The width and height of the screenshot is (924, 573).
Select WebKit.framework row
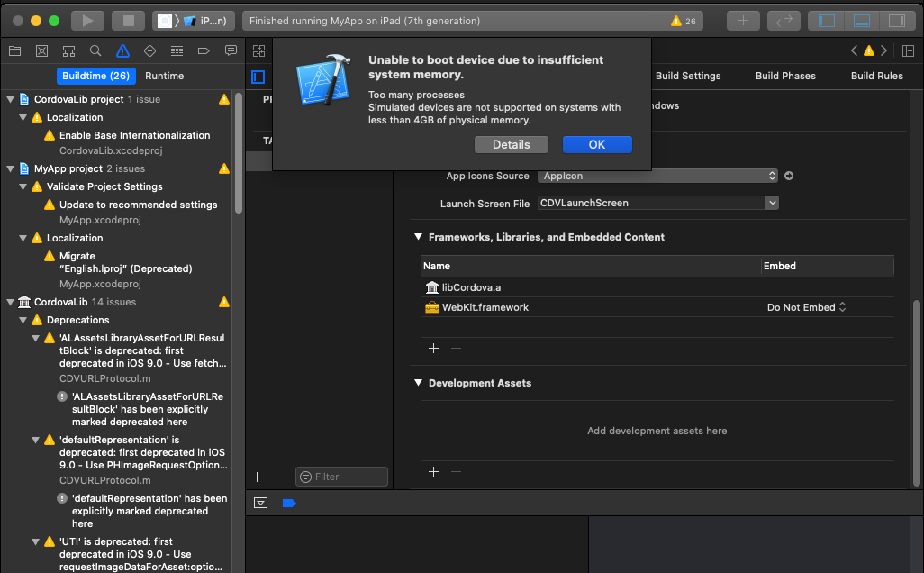coord(657,307)
